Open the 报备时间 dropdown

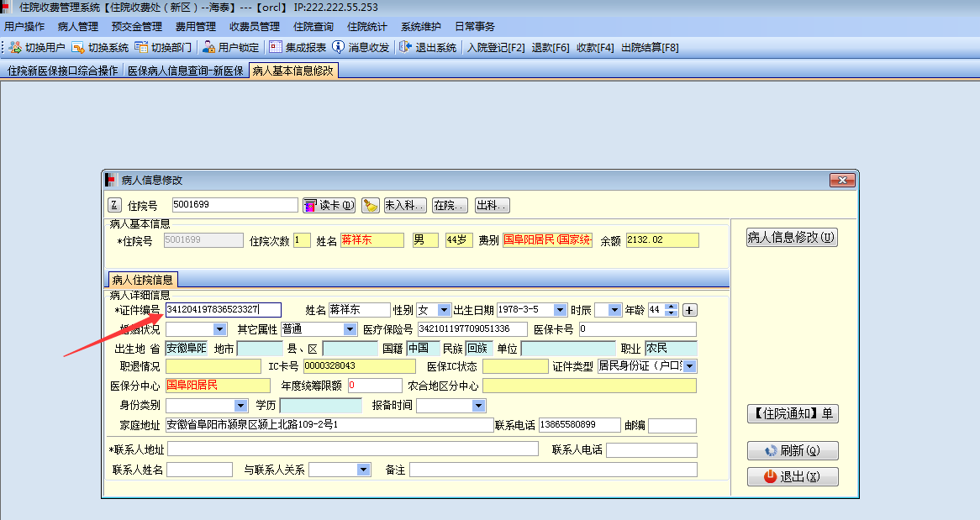click(x=479, y=406)
